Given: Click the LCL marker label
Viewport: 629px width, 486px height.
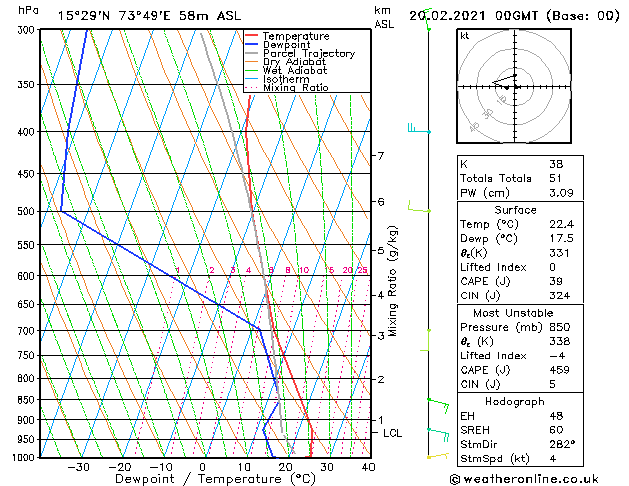Looking at the screenshot, I should tap(392, 433).
